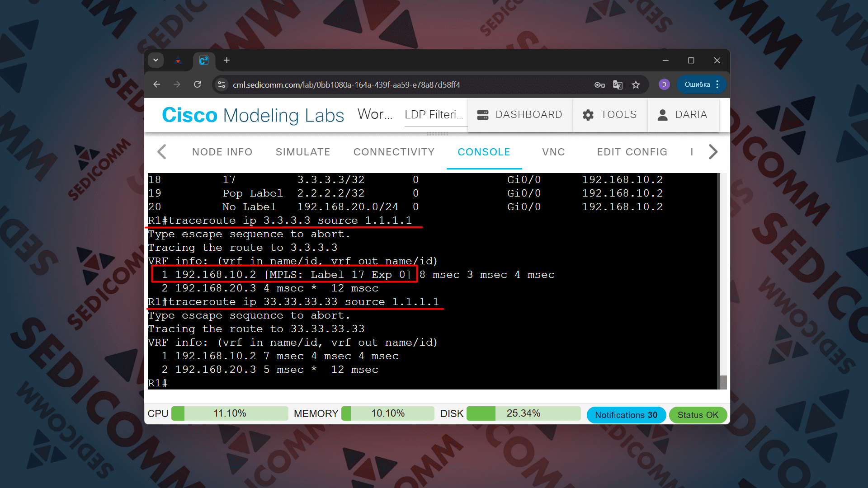The image size is (868, 488).
Task: Bookmark this page with the star icon
Action: point(636,84)
